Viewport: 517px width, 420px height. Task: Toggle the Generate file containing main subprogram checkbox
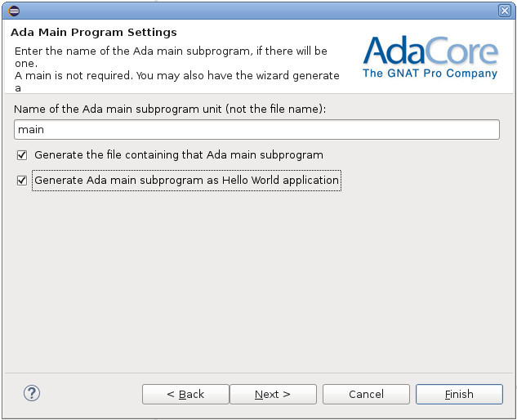22,154
